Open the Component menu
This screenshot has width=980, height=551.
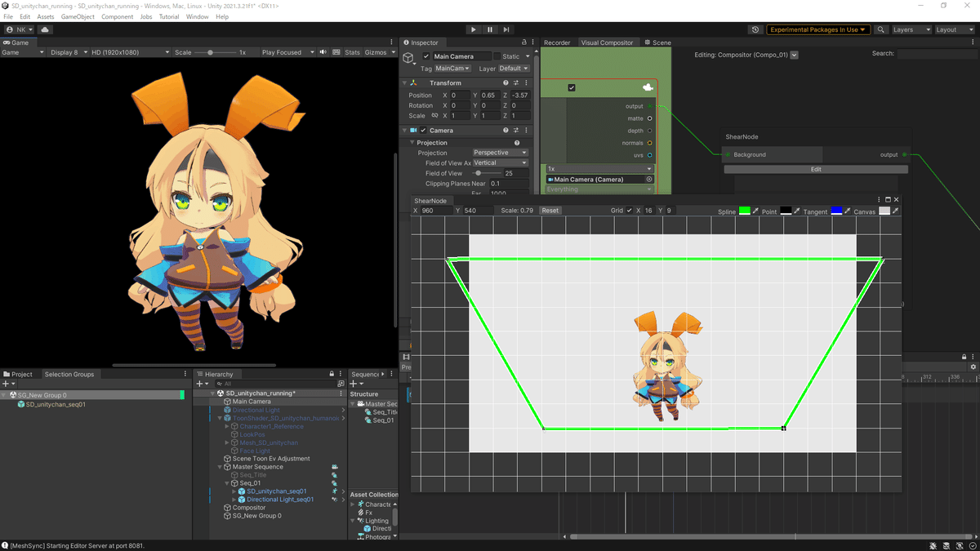pyautogui.click(x=118, y=16)
